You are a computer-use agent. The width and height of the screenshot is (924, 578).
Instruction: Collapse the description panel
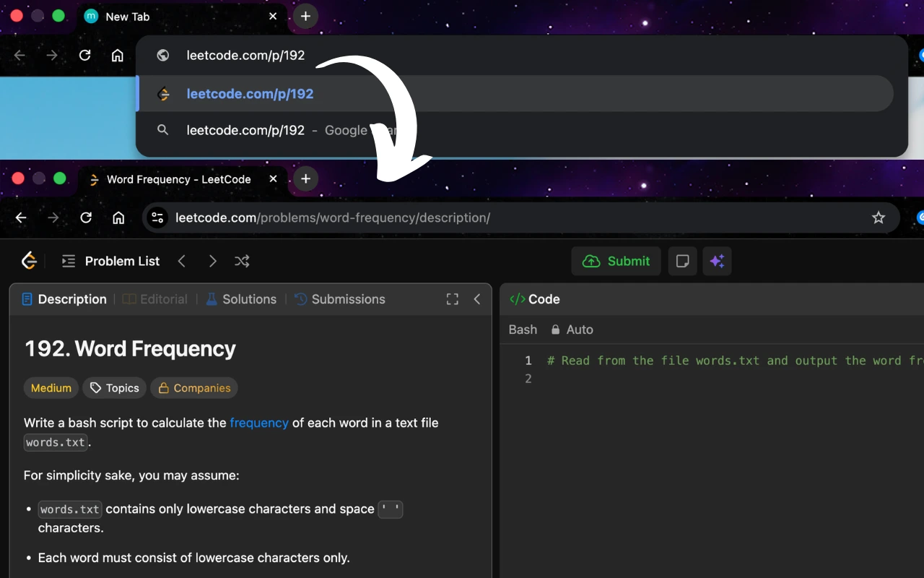pyautogui.click(x=477, y=299)
